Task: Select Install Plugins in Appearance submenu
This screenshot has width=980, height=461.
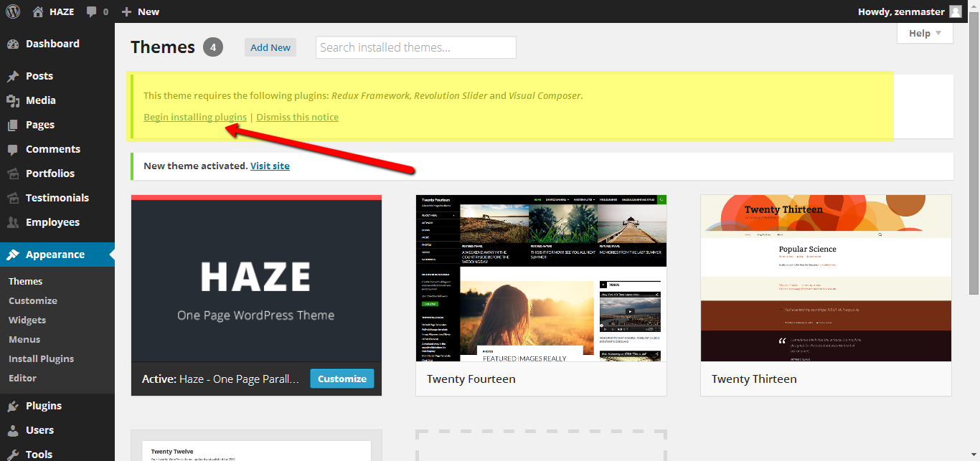Action: point(41,358)
